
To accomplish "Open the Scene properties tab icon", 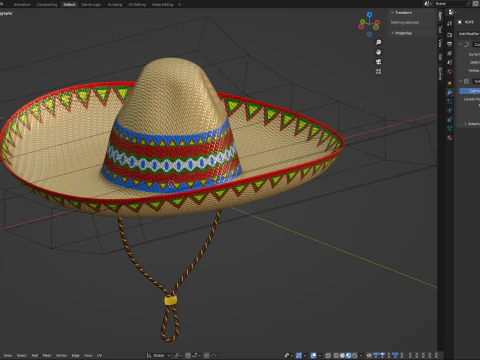I will coord(450,62).
